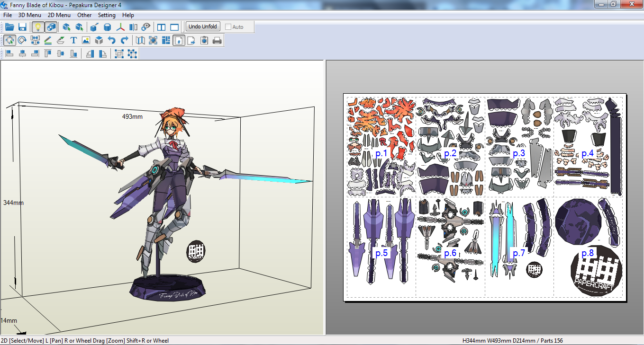Select the green edge color tool
644x345 pixels.
pos(61,40)
